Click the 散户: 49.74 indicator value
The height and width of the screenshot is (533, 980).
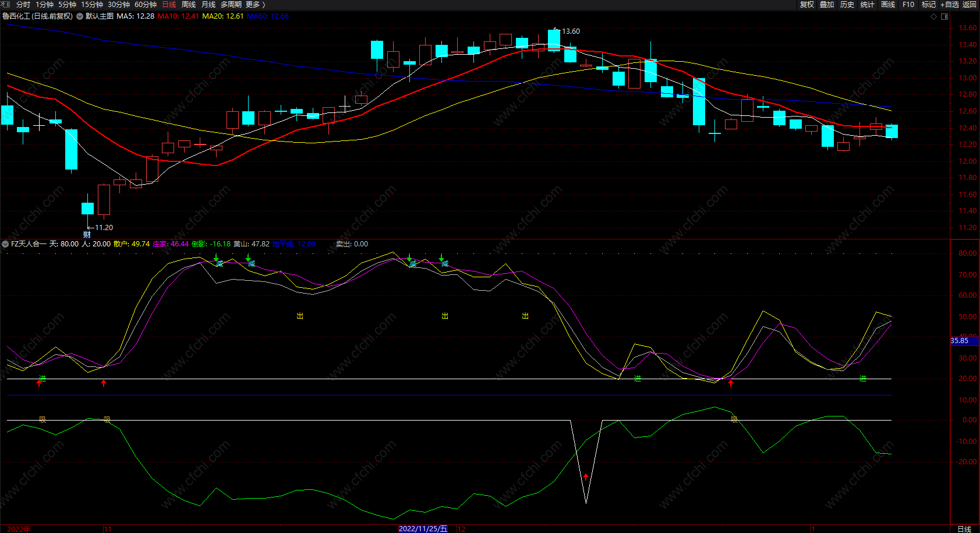tap(132, 244)
